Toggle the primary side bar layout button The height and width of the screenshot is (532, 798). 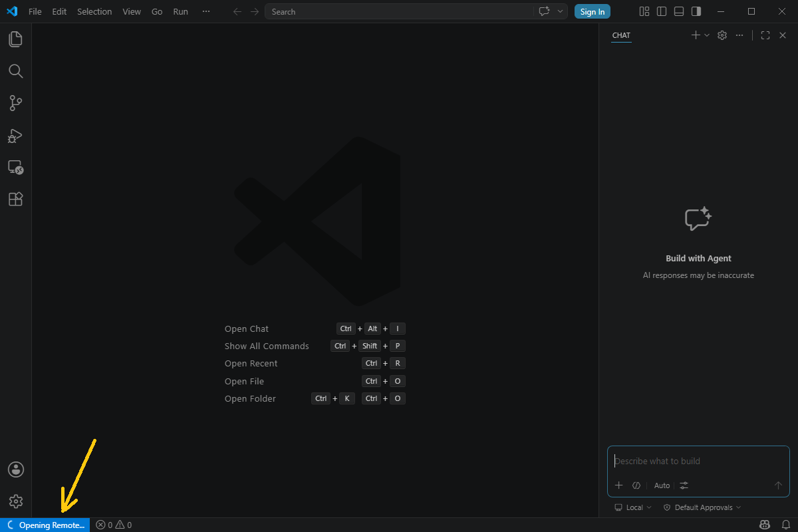coord(662,11)
